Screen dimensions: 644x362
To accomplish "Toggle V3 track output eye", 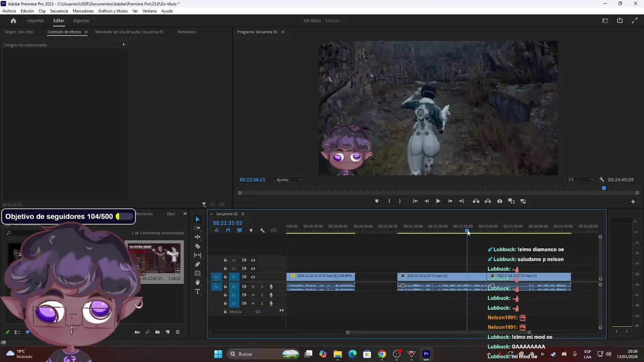I will pos(253,260).
